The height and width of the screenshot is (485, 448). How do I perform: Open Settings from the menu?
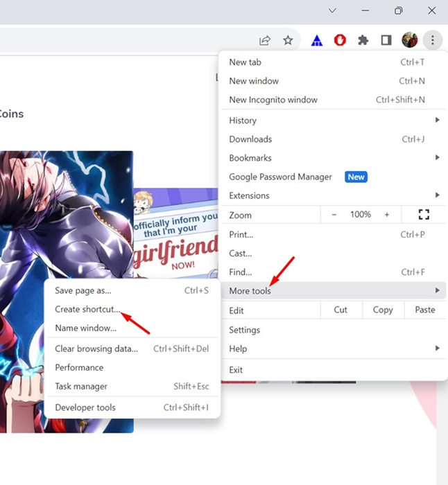334,330
